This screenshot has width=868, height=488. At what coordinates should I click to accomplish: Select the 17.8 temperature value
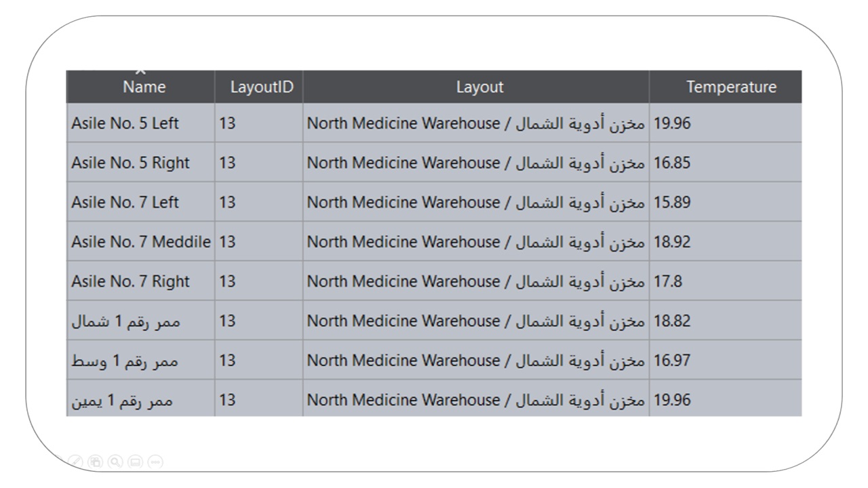coord(668,281)
